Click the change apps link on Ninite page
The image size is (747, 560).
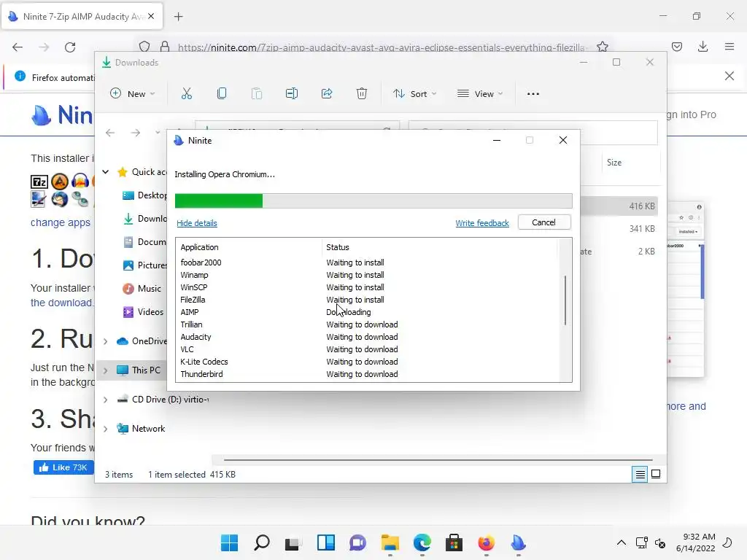[60, 222]
